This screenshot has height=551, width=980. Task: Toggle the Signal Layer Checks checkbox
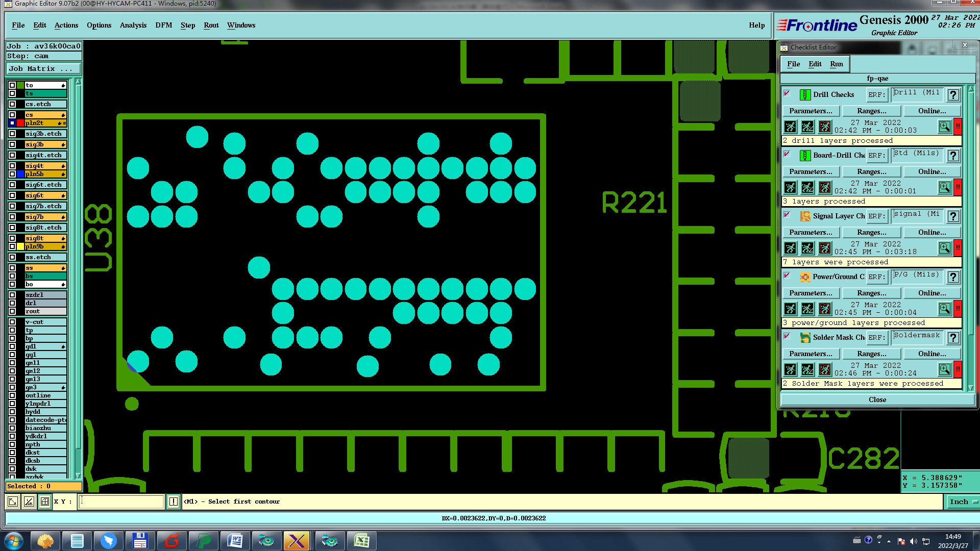pyautogui.click(x=787, y=215)
